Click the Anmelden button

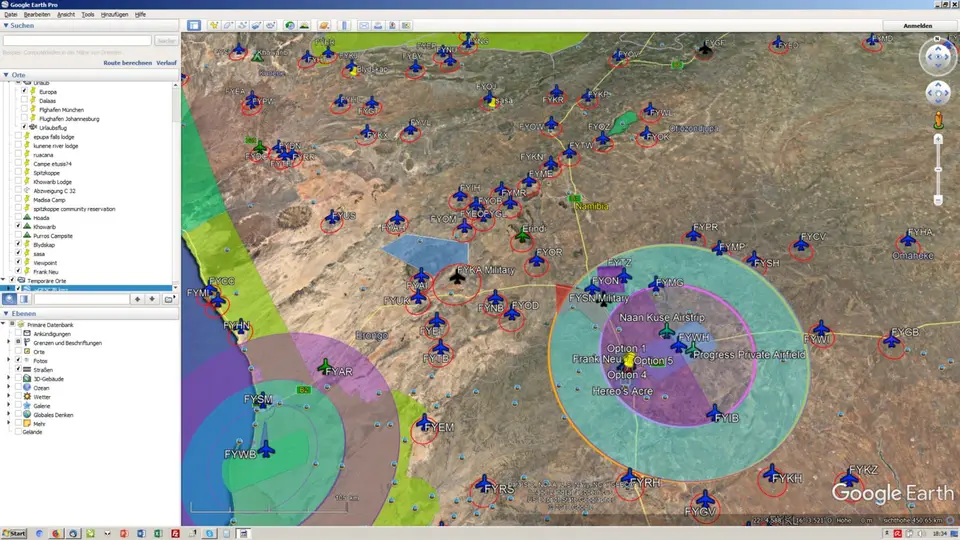click(917, 26)
